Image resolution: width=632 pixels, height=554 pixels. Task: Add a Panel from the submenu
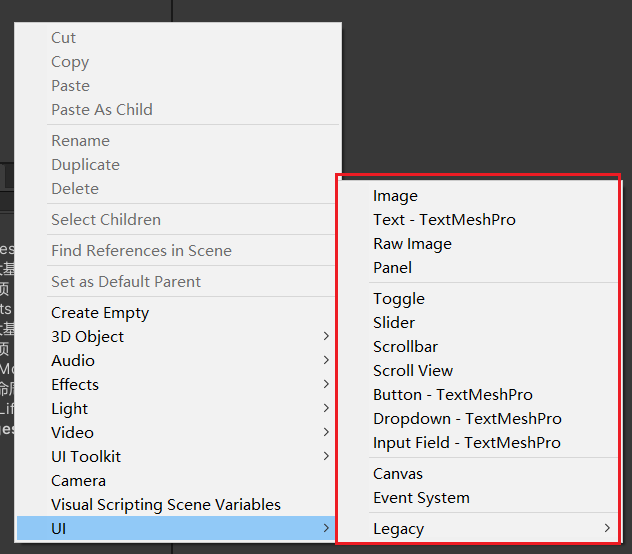(478, 268)
